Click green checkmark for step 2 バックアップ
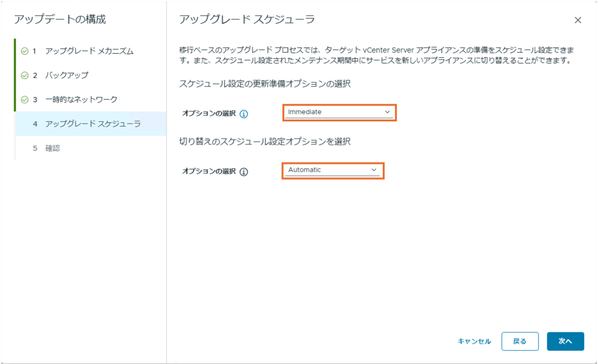This screenshot has width=597, height=364. coord(25,75)
